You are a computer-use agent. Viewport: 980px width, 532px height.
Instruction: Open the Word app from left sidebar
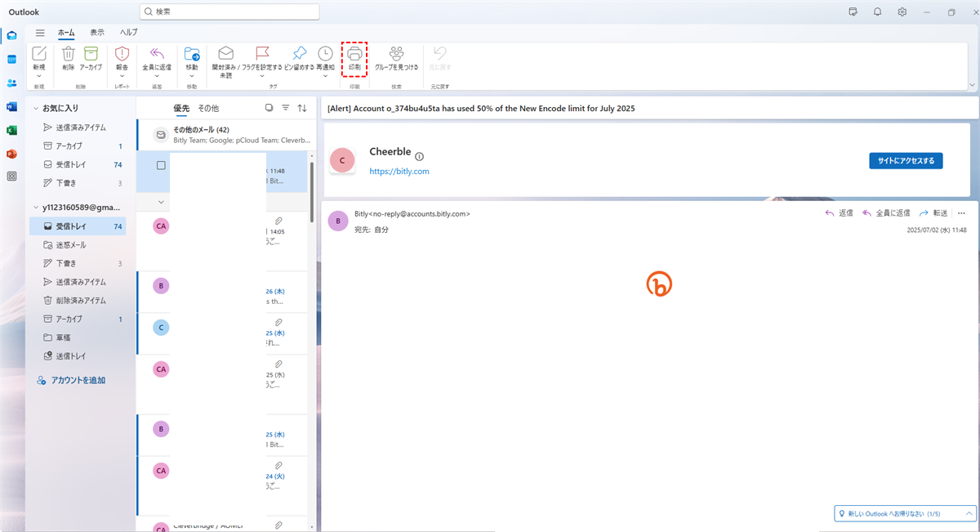coord(11,107)
